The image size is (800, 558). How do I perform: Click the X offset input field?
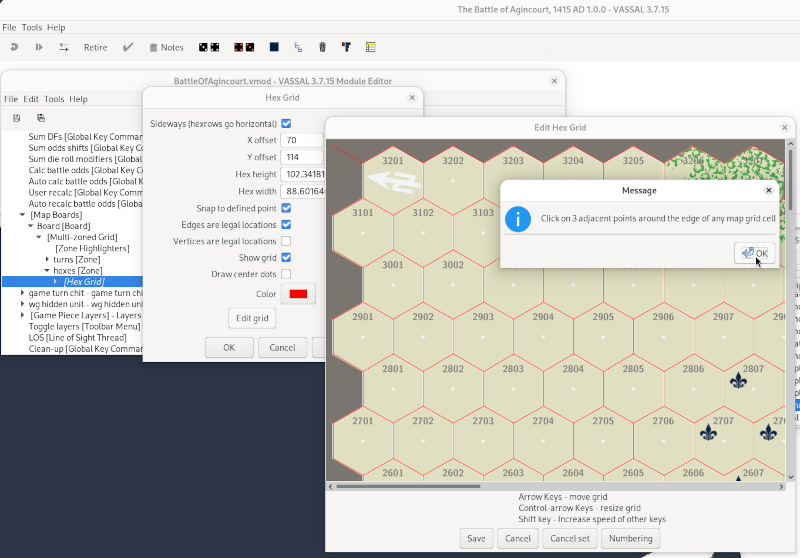[x=302, y=140]
